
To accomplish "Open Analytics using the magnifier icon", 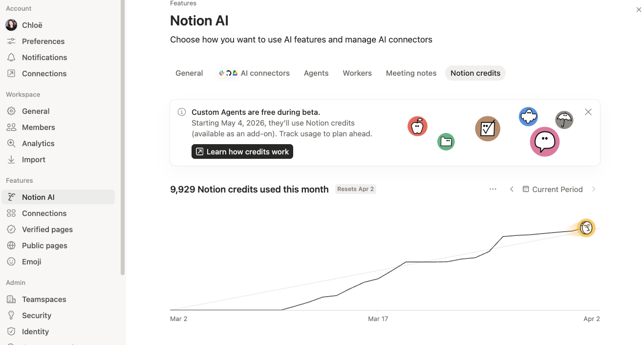I will (x=11, y=143).
